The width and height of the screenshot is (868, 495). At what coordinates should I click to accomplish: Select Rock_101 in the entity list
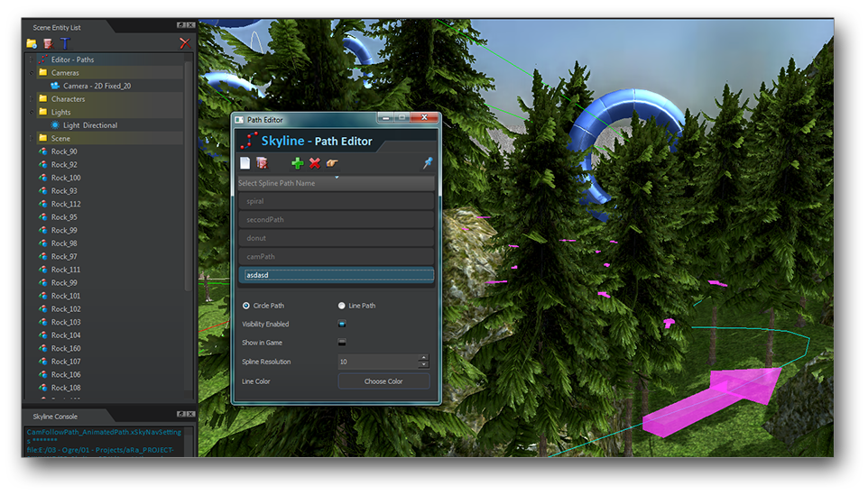[x=66, y=296]
